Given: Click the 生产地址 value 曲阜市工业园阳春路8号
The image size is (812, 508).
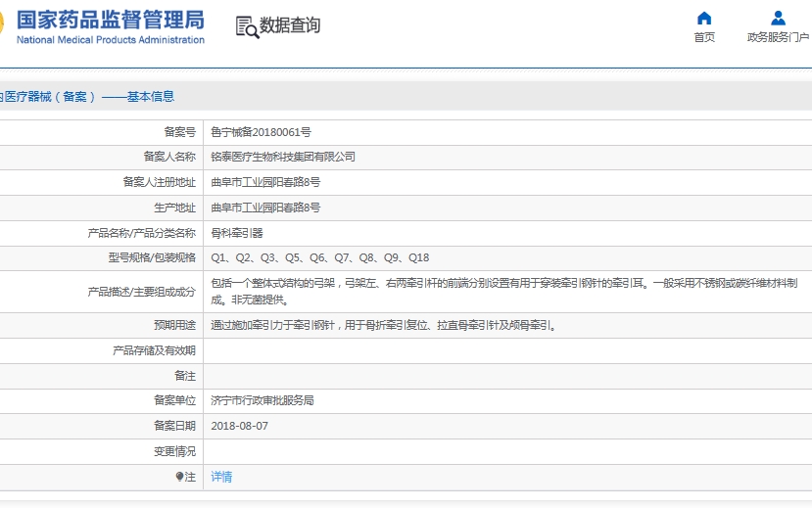Looking at the screenshot, I should point(265,208).
